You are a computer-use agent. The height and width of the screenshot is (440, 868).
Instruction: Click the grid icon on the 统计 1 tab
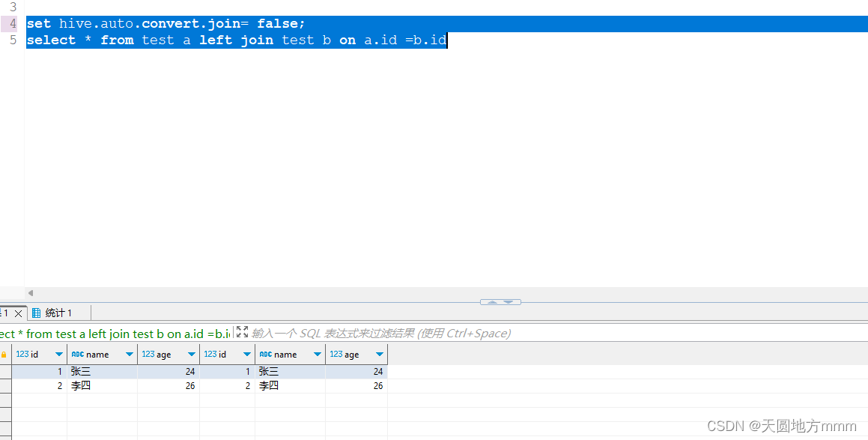37,313
